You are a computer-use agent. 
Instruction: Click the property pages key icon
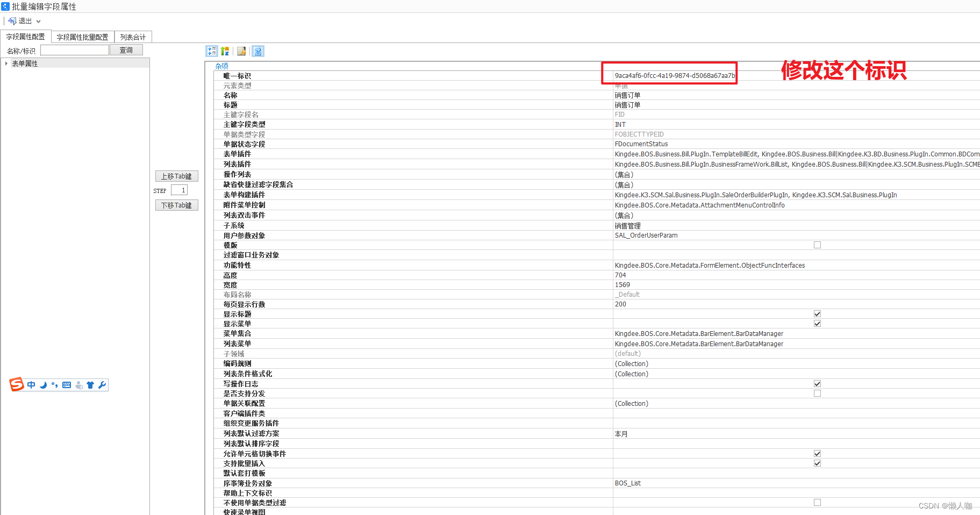point(241,51)
